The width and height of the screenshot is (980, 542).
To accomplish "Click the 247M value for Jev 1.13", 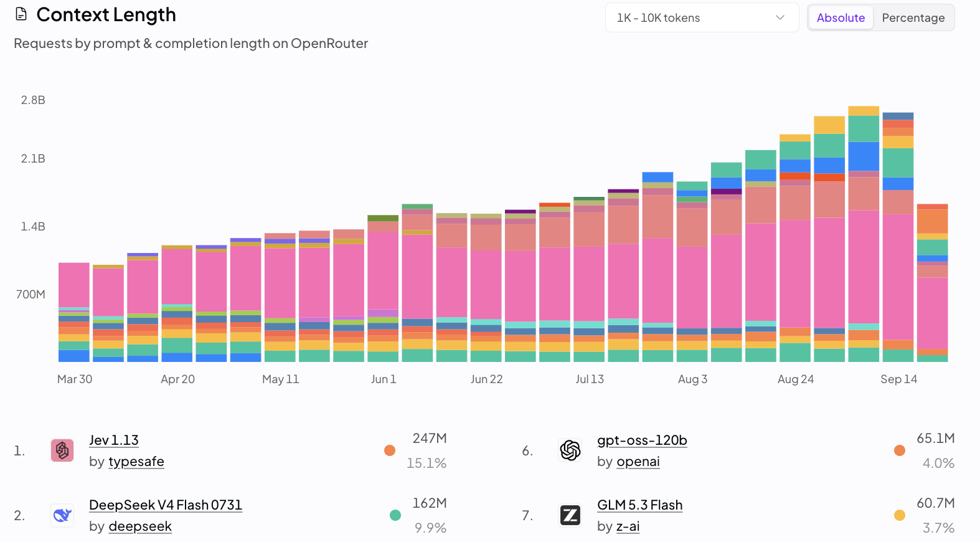I will coord(430,438).
